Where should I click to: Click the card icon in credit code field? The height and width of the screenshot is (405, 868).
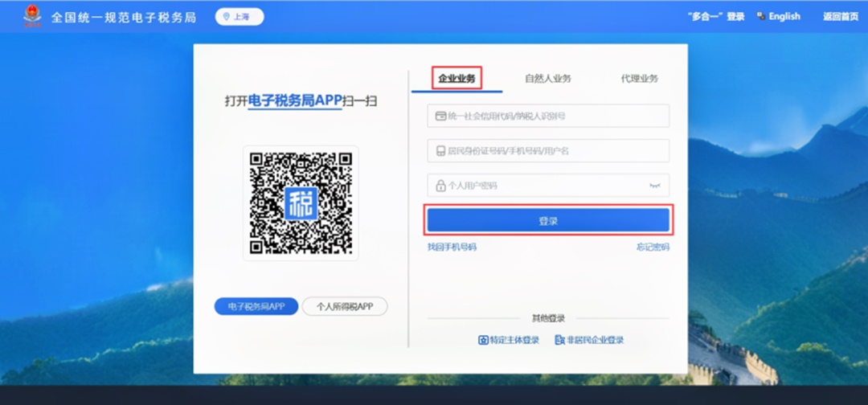tap(440, 117)
